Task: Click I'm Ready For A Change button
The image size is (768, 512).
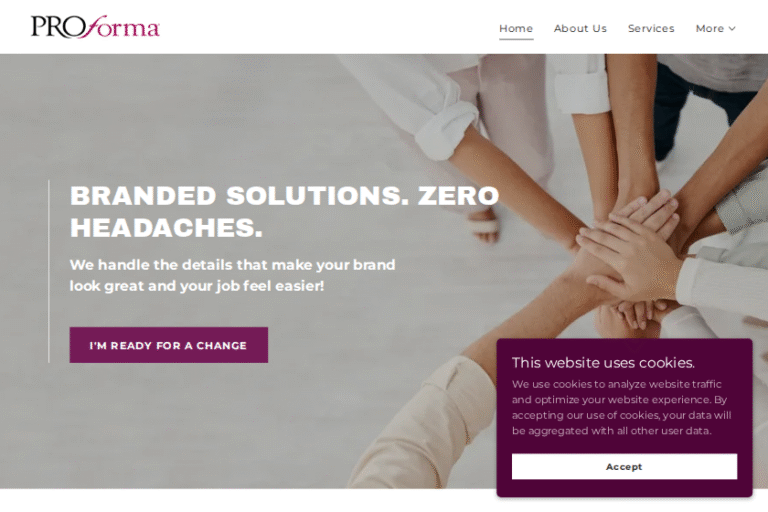Action: click(x=168, y=345)
